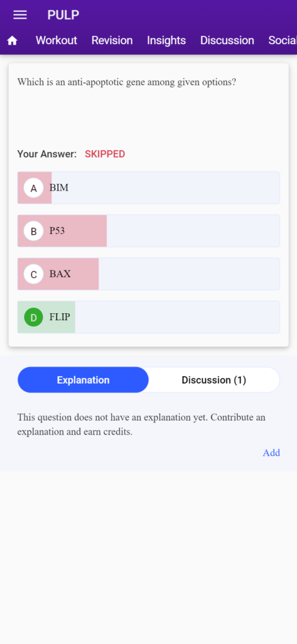Viewport: 297px width, 644px height.
Task: Open the Discussion nav tab
Action: coord(227,40)
